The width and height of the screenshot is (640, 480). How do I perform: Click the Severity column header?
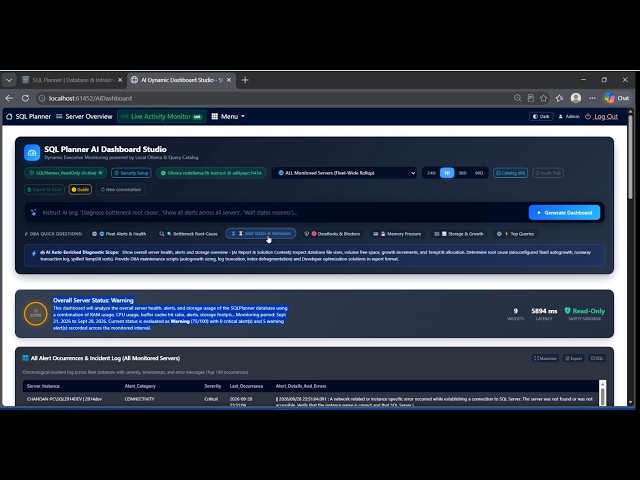pos(213,386)
